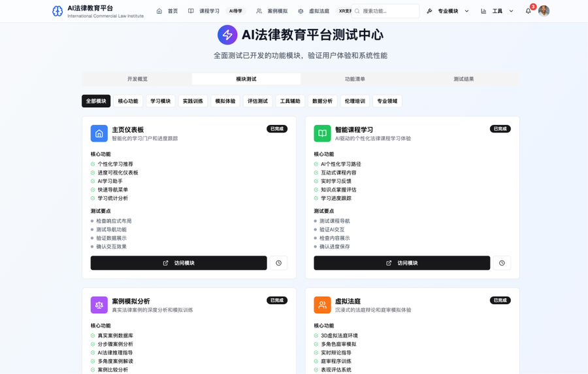Click the 验证AI交互 test point
The height and width of the screenshot is (374, 588).
(x=332, y=229)
